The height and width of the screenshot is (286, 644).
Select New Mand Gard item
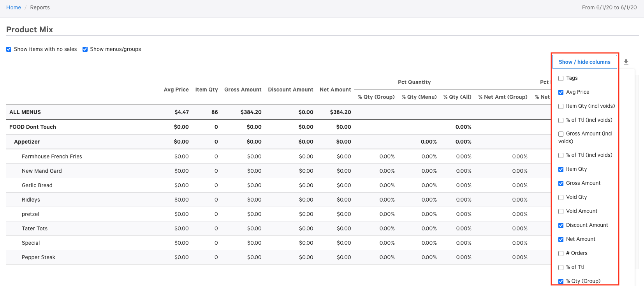click(278, 171)
